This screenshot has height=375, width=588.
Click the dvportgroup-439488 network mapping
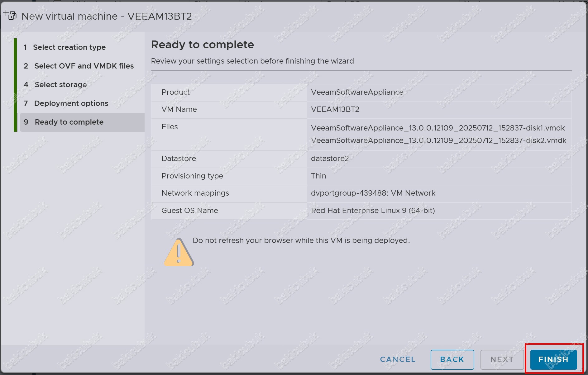click(x=373, y=193)
